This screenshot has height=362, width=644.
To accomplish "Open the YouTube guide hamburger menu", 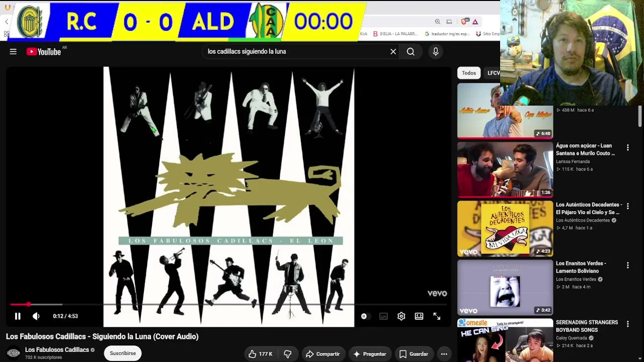I will point(13,51).
